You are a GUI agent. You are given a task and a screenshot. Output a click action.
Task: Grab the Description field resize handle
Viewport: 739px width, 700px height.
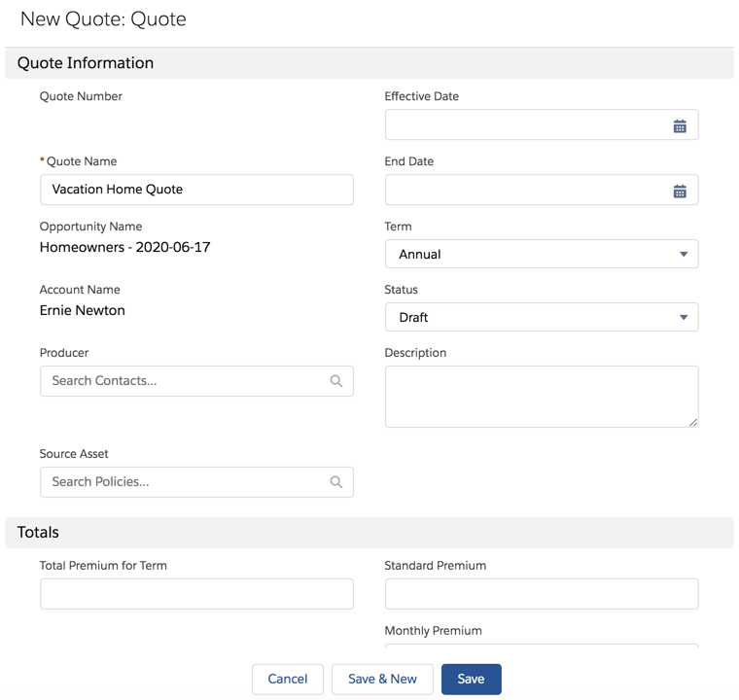point(693,422)
